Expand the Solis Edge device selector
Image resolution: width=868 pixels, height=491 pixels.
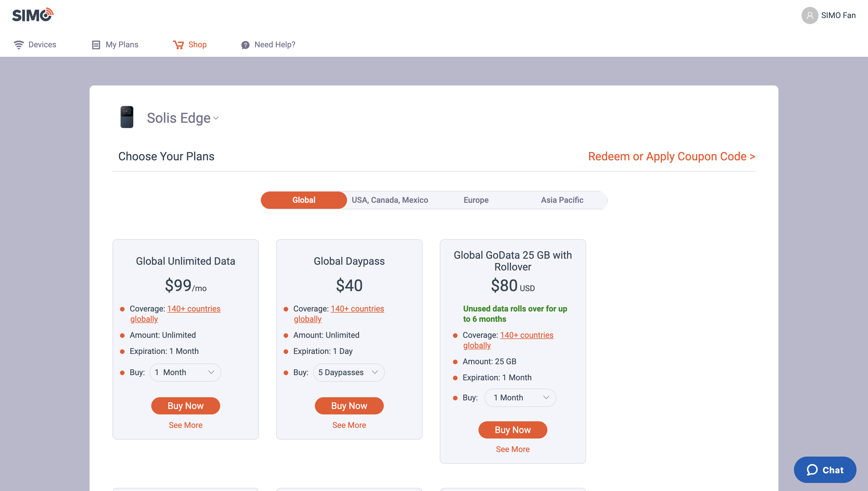(183, 118)
